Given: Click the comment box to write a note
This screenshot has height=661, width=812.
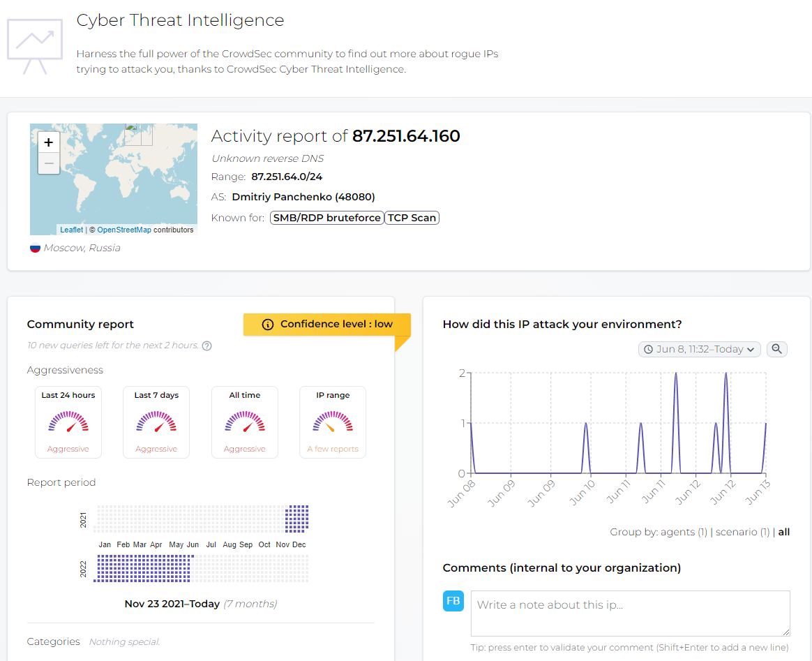Looking at the screenshot, I should click(x=630, y=614).
